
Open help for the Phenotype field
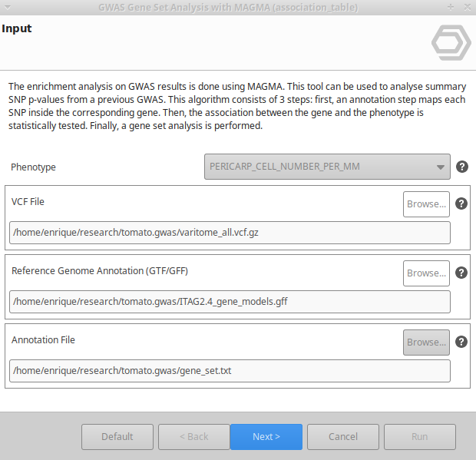[x=462, y=167]
